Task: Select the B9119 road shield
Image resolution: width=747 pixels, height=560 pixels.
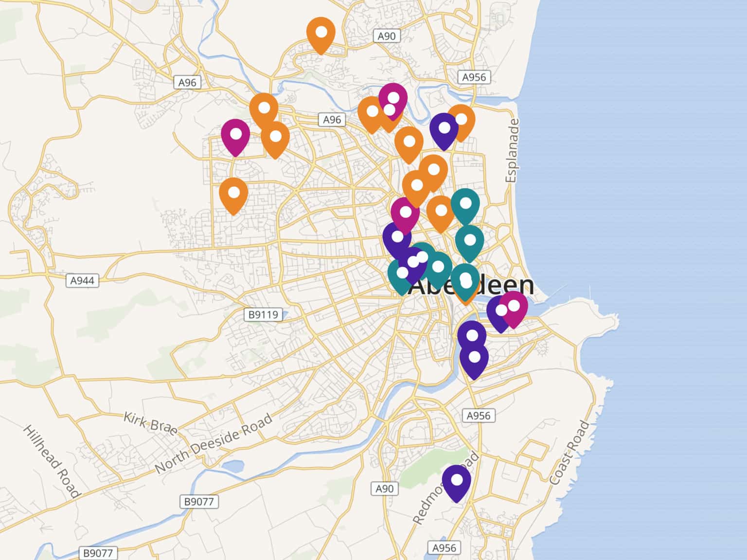Action: coord(263,315)
